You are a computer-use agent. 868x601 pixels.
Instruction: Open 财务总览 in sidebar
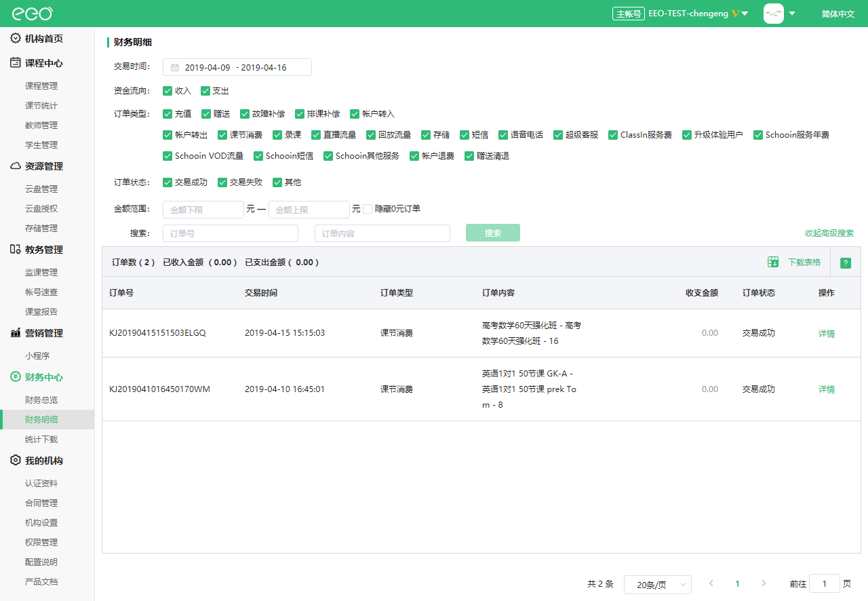coord(41,400)
